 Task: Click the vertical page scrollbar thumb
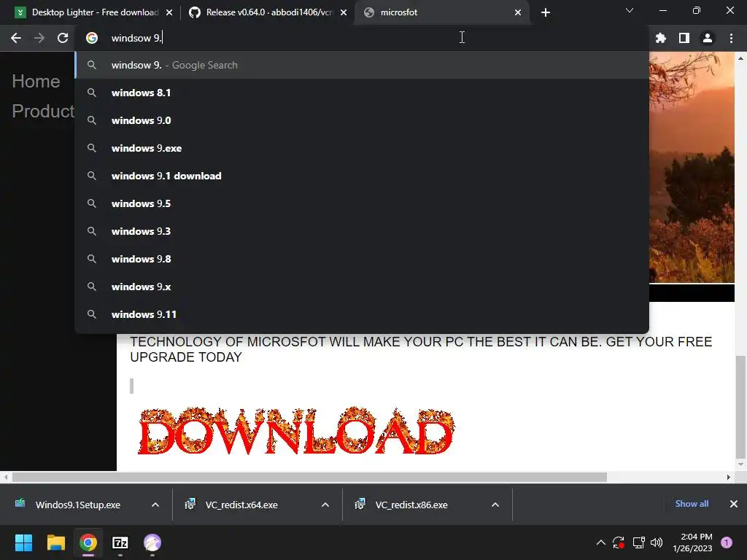point(740,407)
